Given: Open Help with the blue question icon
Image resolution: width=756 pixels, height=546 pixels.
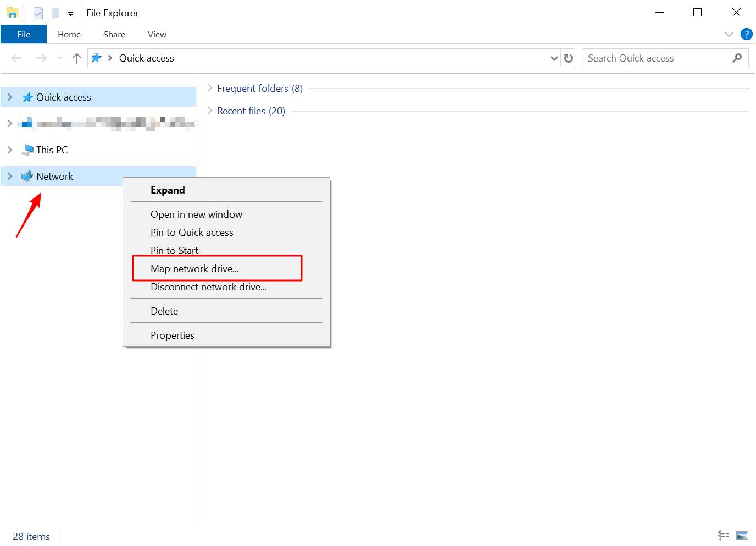Looking at the screenshot, I should [x=747, y=34].
